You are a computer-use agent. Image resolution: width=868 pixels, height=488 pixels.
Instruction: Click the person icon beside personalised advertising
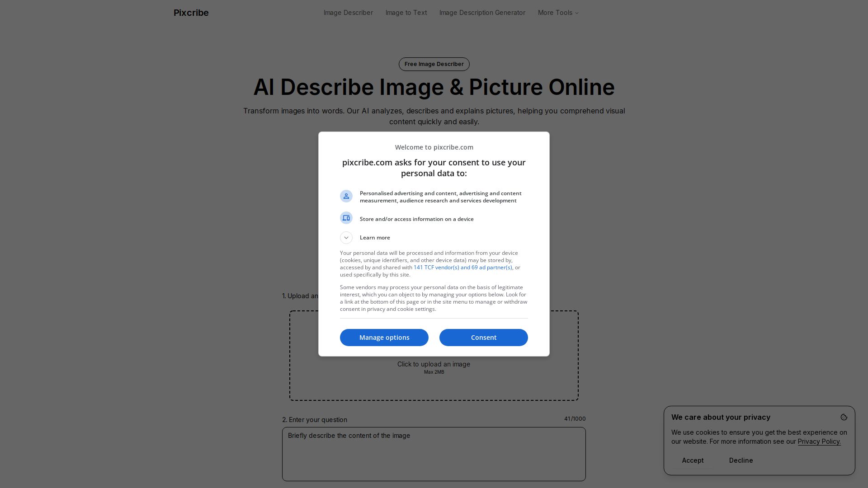coord(346,196)
